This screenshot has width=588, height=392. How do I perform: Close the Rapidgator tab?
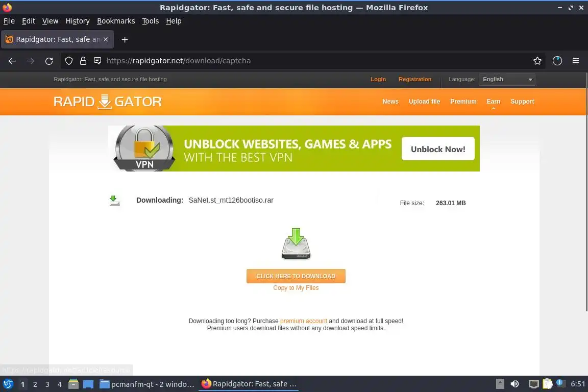pyautogui.click(x=106, y=39)
